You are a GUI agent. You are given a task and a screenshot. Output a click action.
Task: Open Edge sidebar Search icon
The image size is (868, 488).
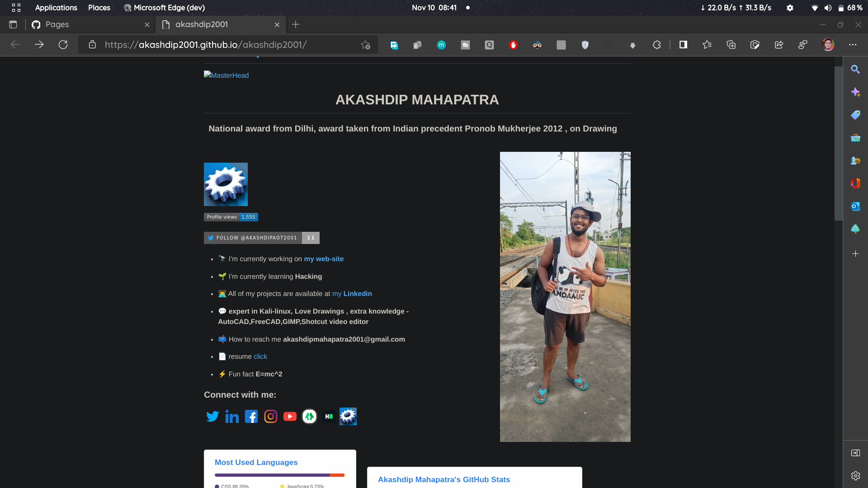point(855,69)
